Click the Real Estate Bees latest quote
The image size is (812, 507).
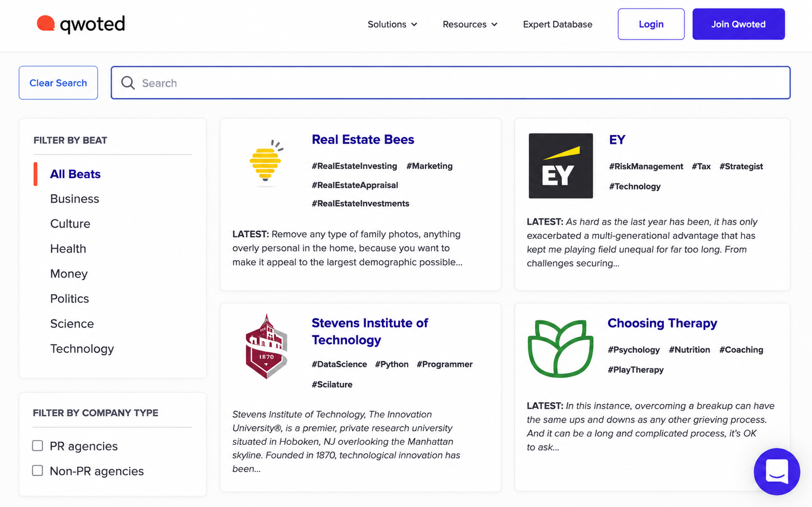(x=347, y=248)
